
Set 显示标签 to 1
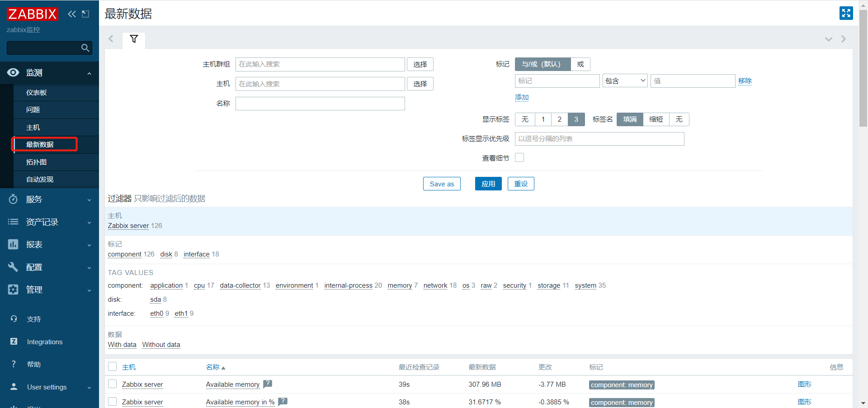543,119
